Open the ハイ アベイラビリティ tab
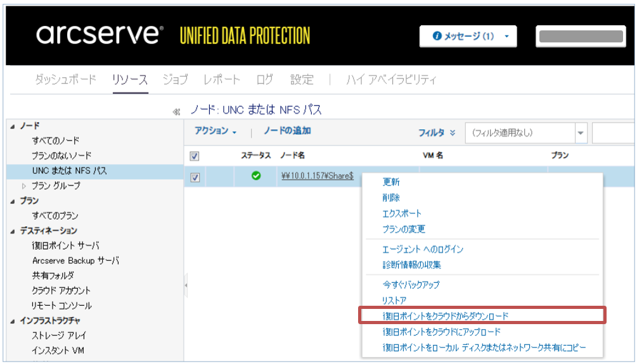The width and height of the screenshot is (637, 364). 391,79
